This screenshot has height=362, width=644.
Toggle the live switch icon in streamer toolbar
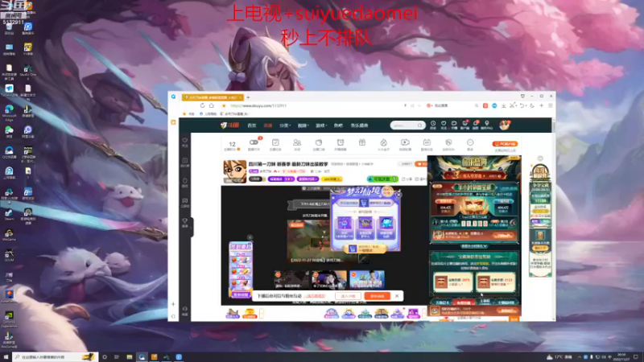click(x=254, y=144)
